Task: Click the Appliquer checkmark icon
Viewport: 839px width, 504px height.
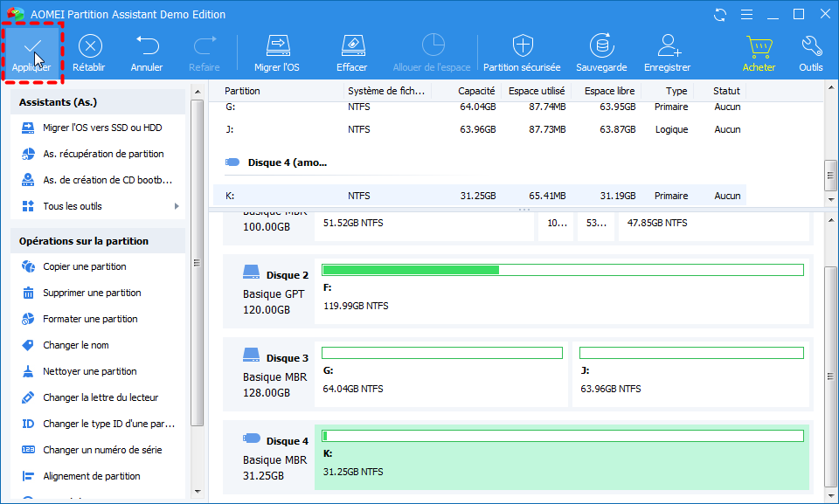Action: click(32, 47)
